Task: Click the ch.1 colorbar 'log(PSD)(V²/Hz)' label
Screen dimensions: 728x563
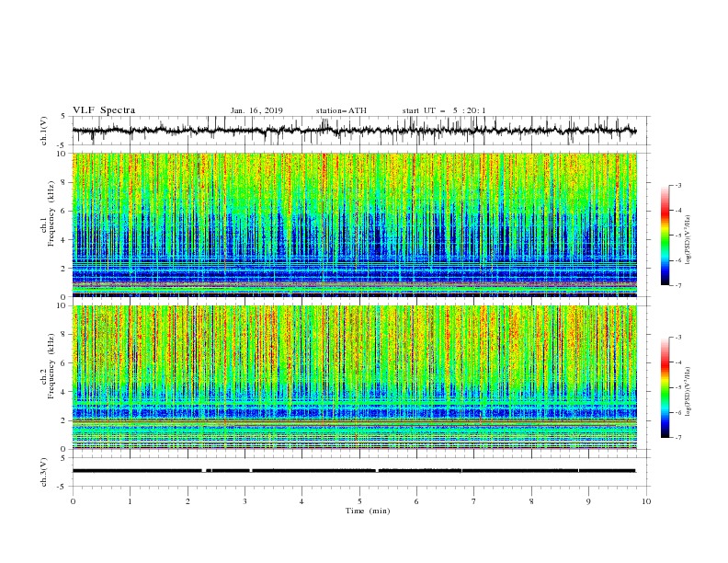Action: [x=688, y=240]
